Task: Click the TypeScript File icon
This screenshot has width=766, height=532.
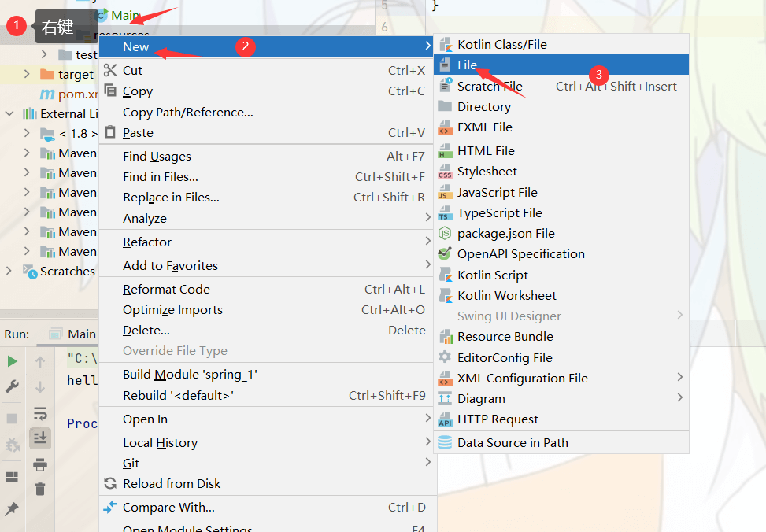Action: (445, 213)
